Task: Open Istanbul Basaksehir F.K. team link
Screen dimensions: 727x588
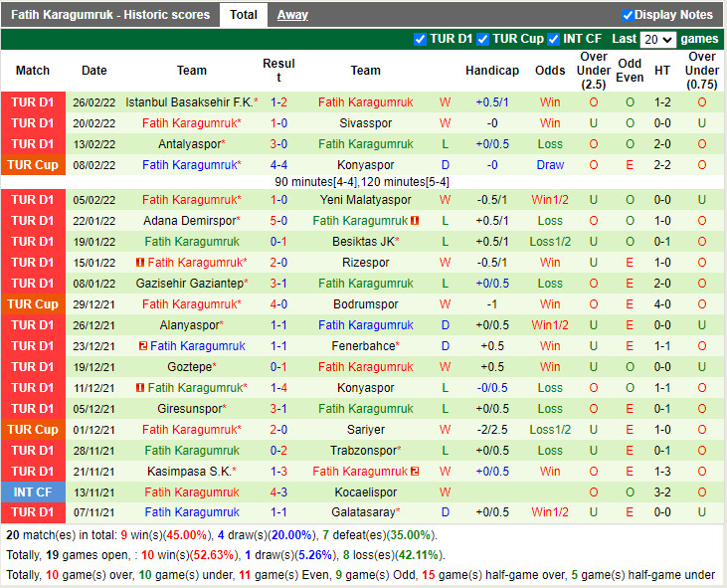Action: coord(189,102)
